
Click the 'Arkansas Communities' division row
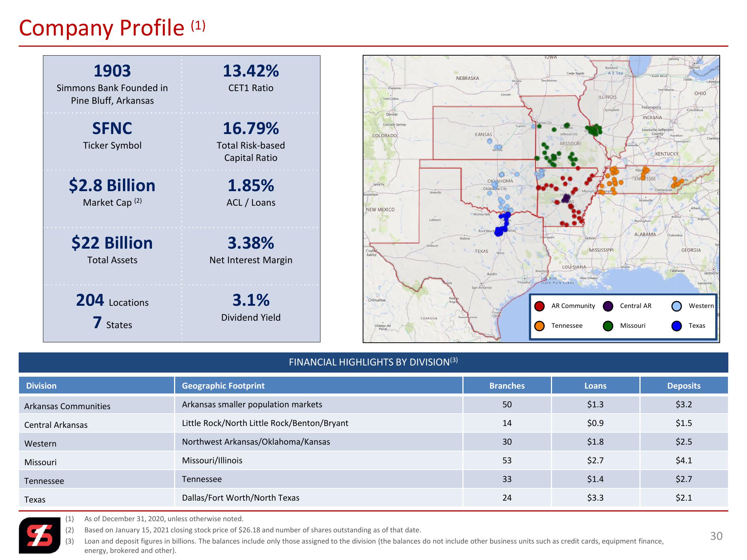point(373,405)
